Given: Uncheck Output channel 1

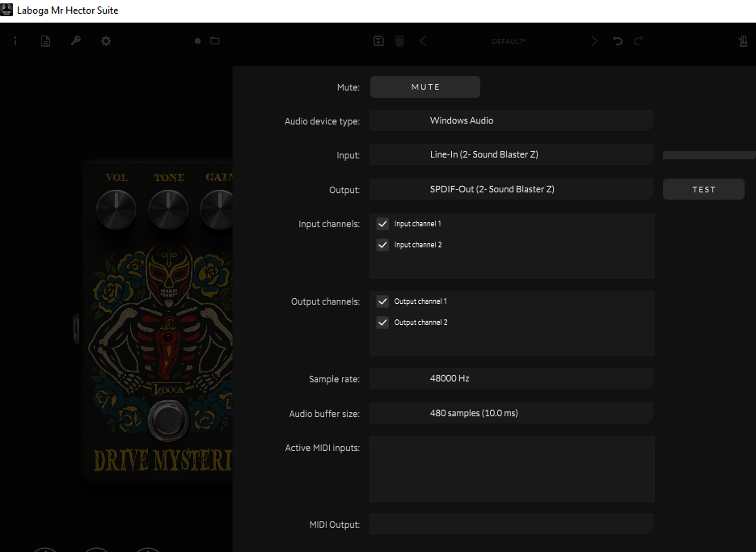Looking at the screenshot, I should [x=382, y=301].
